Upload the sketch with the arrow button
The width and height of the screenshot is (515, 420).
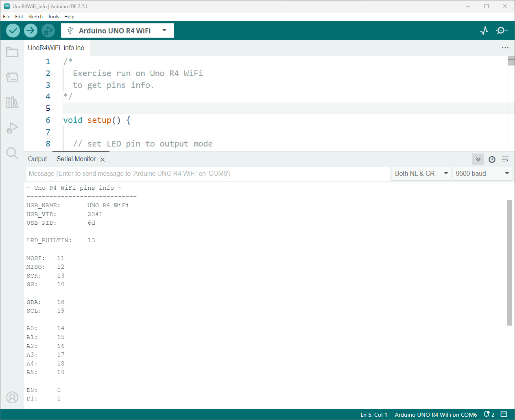[31, 31]
